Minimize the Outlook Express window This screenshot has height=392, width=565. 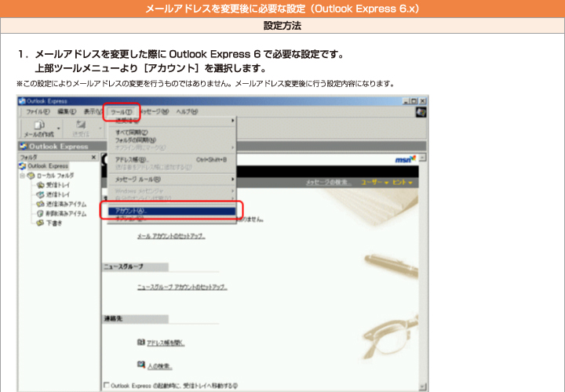coord(406,101)
